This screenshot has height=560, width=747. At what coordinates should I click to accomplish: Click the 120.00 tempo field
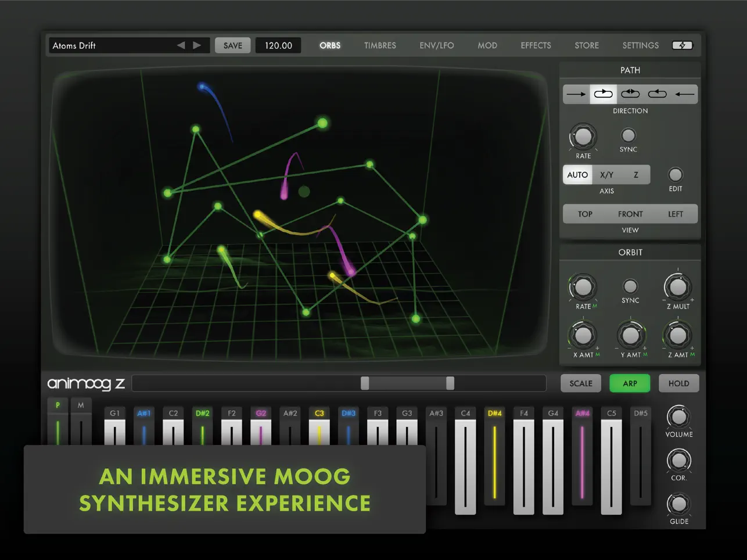click(278, 45)
